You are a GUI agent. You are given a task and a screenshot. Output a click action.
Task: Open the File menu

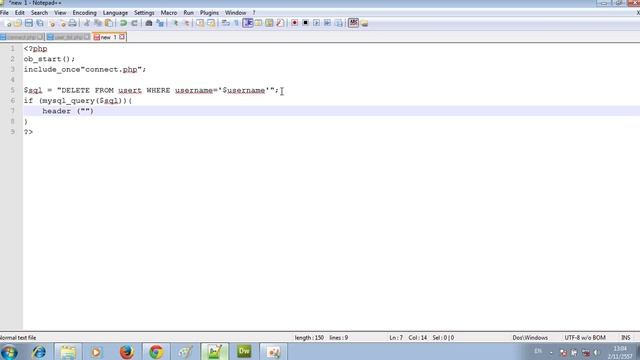pos(4,13)
